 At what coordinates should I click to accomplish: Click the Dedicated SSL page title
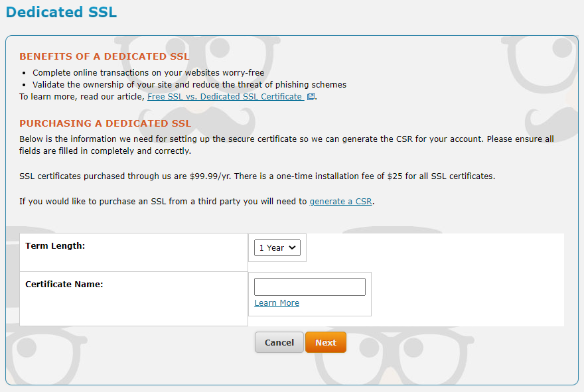point(61,12)
